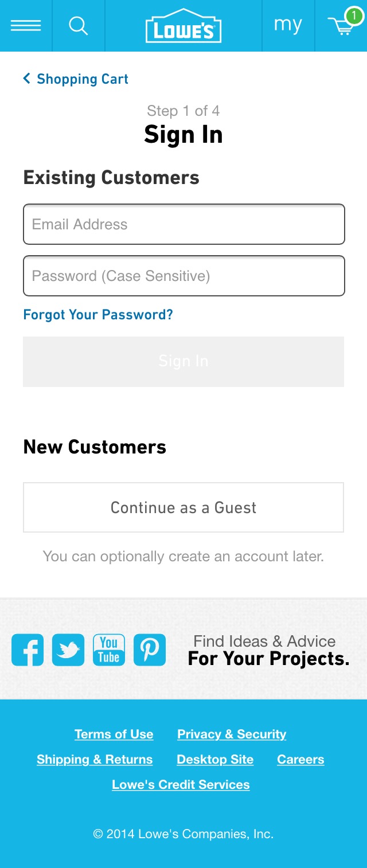Return to the Shopping Cart link
The height and width of the screenshot is (868, 367).
(82, 79)
